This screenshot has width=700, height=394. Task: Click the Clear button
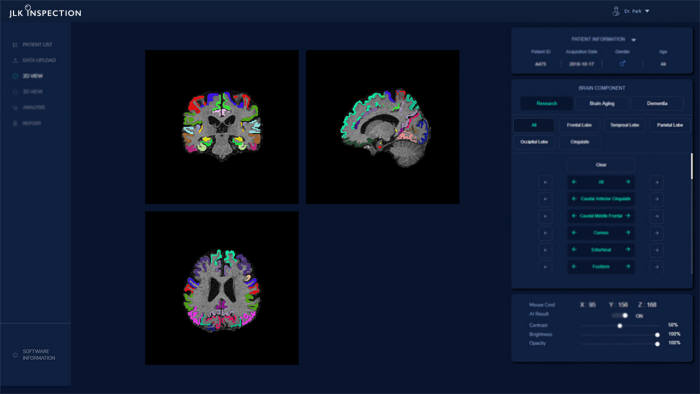click(x=601, y=165)
